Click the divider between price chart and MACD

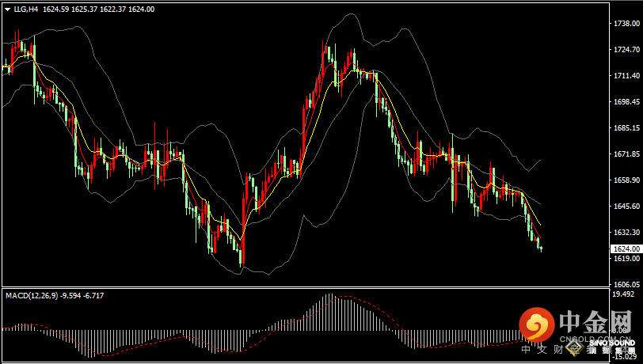pyautogui.click(x=317, y=288)
